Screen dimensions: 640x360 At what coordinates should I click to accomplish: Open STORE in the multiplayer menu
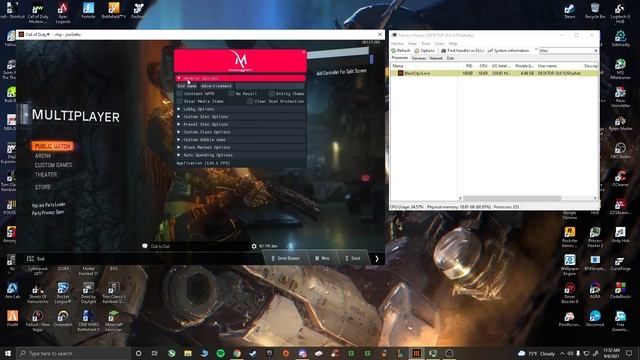coord(43,187)
